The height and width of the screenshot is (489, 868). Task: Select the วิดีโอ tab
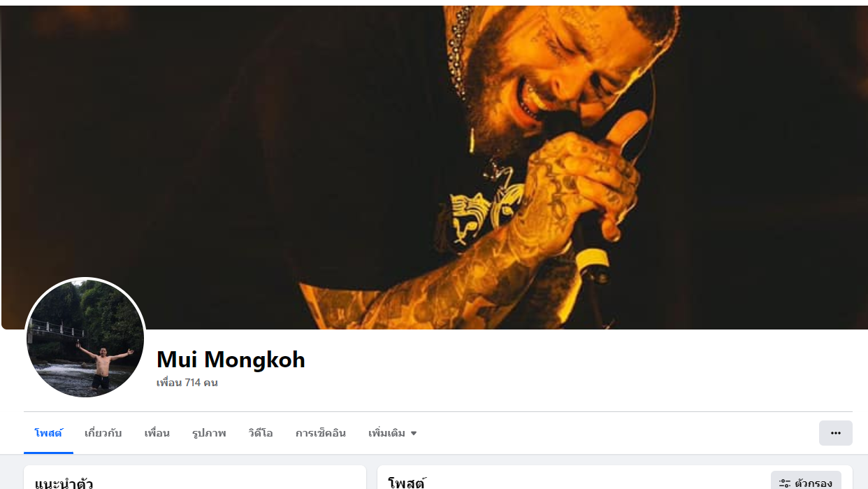[261, 433]
